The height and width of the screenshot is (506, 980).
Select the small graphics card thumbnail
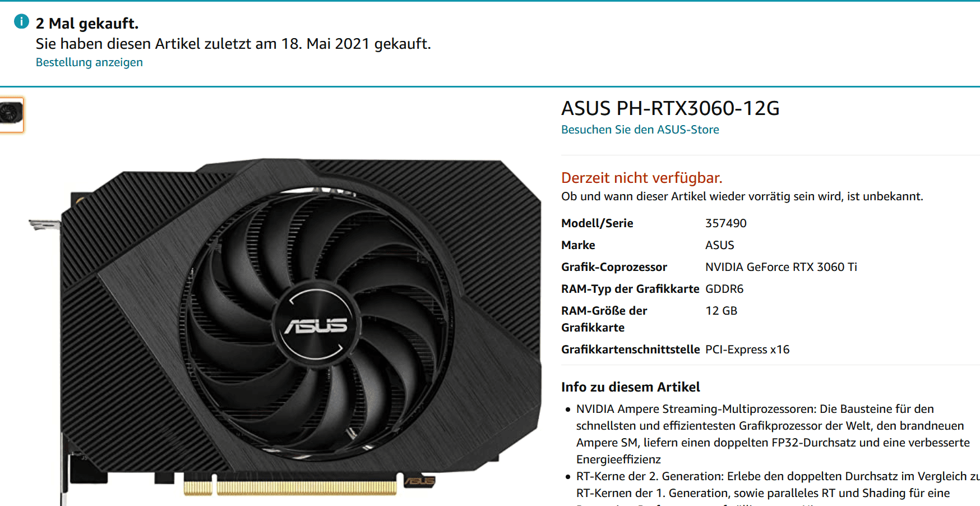[x=11, y=114]
